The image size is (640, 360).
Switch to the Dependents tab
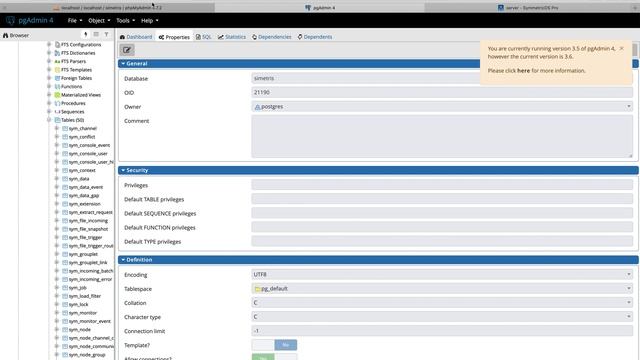tap(315, 37)
